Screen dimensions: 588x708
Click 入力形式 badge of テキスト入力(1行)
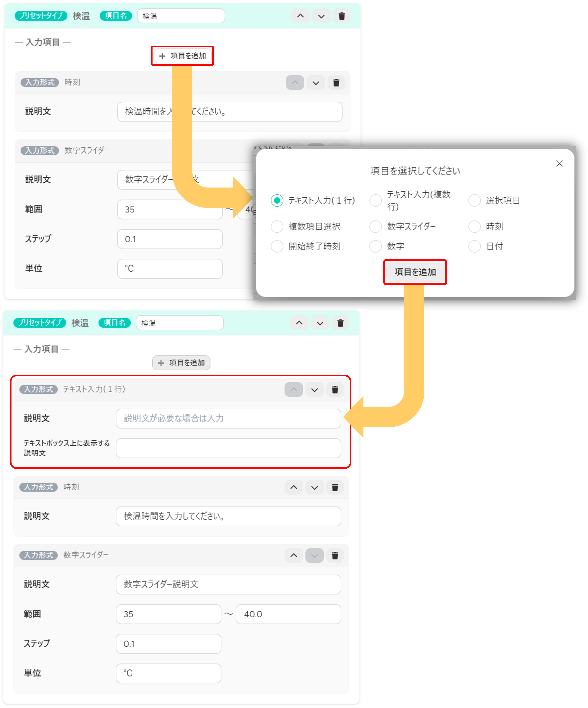pyautogui.click(x=38, y=389)
